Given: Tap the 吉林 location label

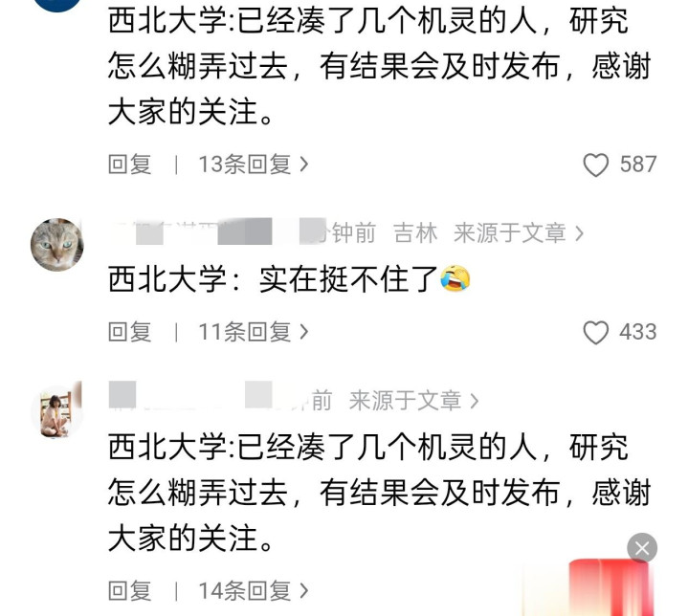Looking at the screenshot, I should (x=415, y=232).
